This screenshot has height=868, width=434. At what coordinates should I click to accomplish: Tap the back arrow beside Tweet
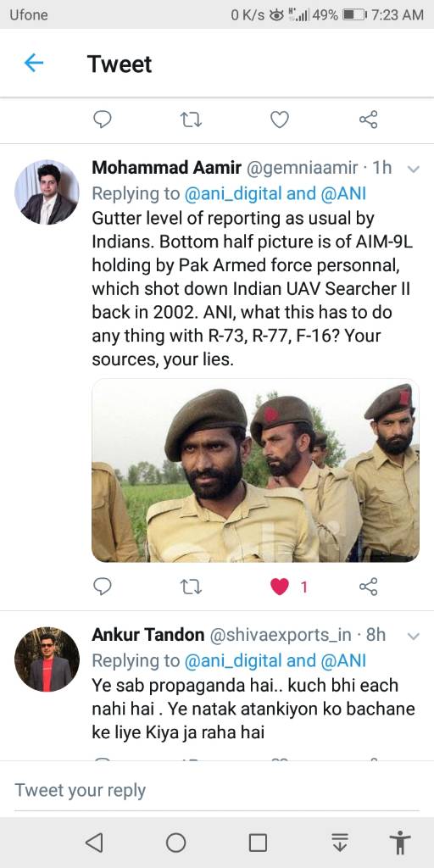click(34, 64)
